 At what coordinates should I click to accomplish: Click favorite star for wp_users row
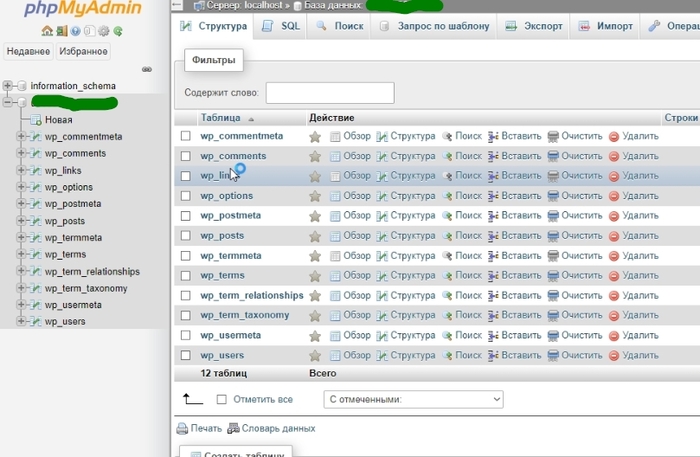pyautogui.click(x=315, y=356)
